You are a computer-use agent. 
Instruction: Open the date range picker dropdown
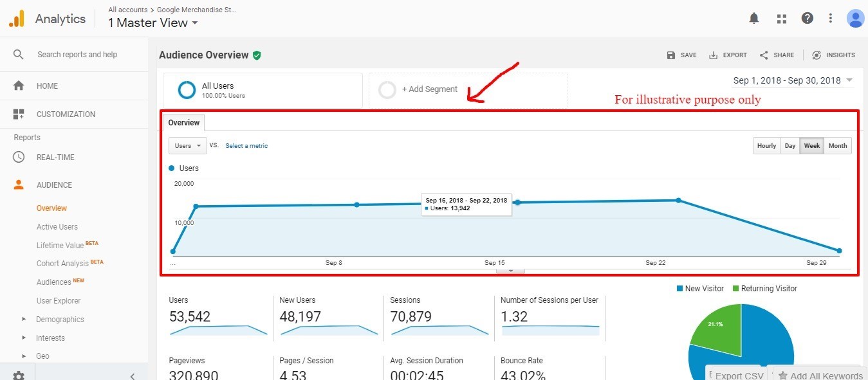793,80
